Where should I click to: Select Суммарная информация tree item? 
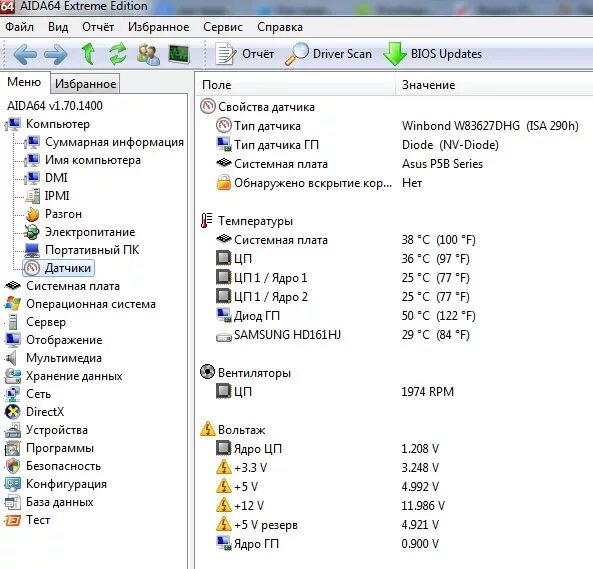point(114,142)
